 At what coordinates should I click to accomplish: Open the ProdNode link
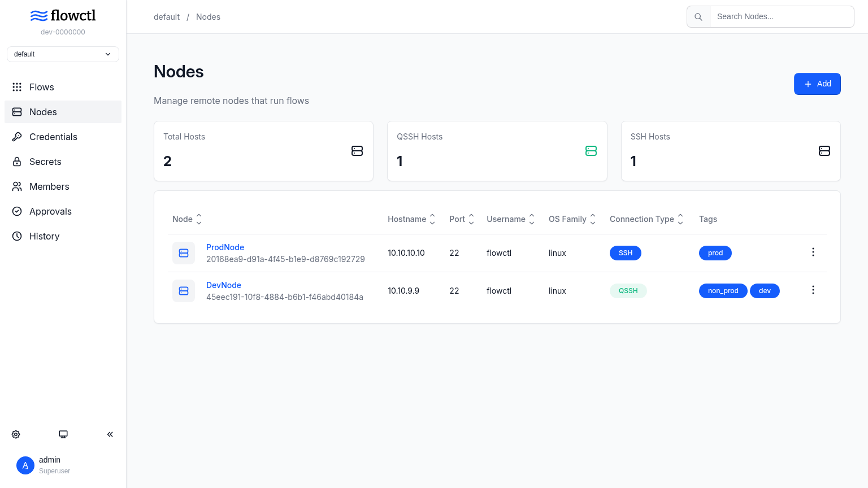coord(225,247)
